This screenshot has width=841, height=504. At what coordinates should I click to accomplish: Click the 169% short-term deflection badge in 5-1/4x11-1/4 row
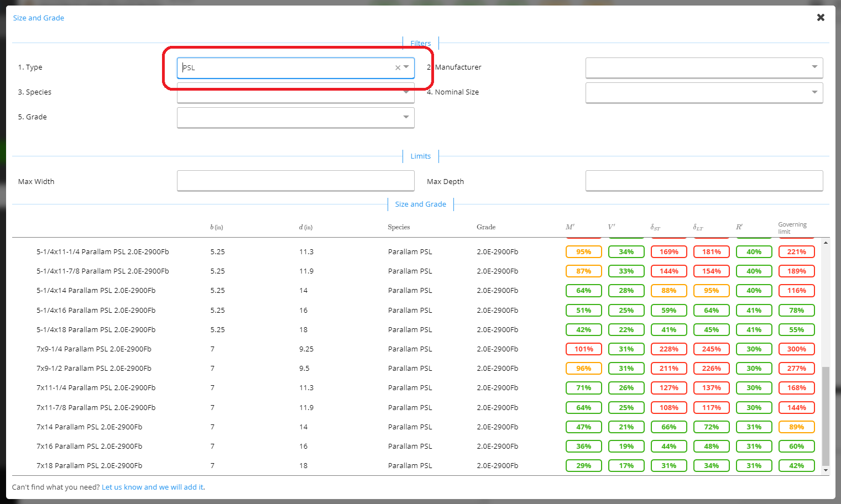click(x=669, y=251)
